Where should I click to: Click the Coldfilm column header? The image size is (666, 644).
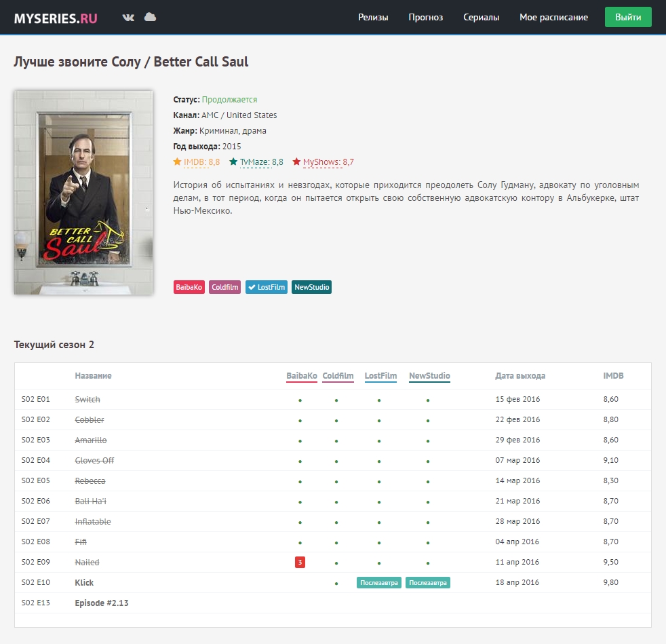338,376
